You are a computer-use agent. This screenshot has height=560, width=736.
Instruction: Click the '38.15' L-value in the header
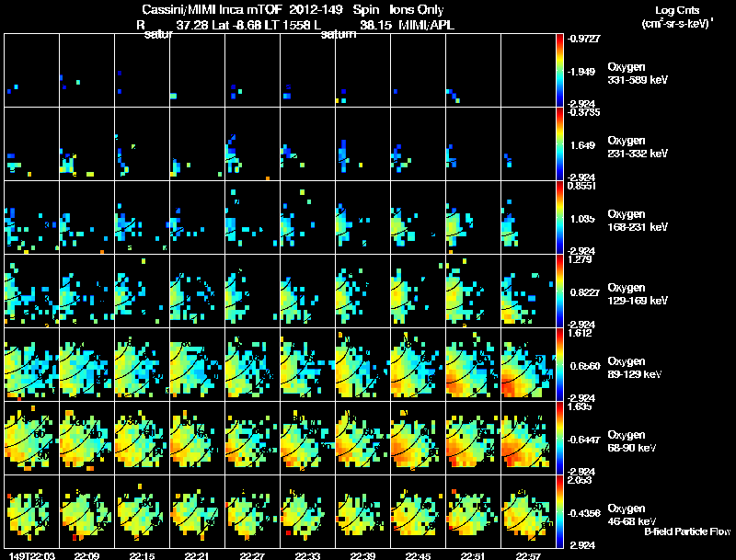tap(375, 25)
